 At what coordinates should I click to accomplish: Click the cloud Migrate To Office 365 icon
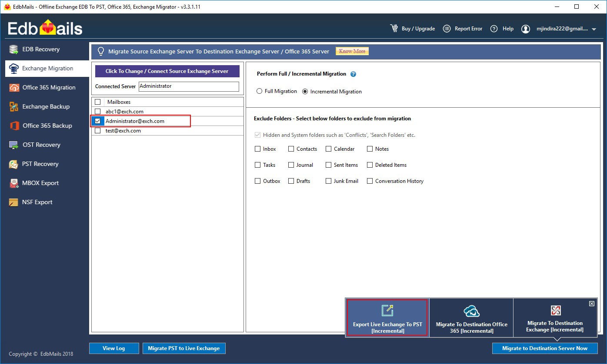(472, 311)
